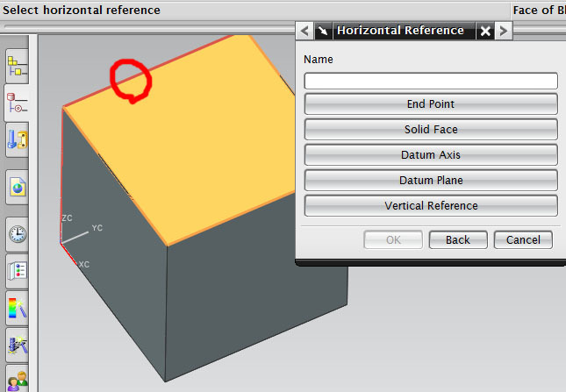Viewport: 566px width, 392px height.
Task: Cancel the Horizontal Reference dialog
Action: (x=523, y=239)
